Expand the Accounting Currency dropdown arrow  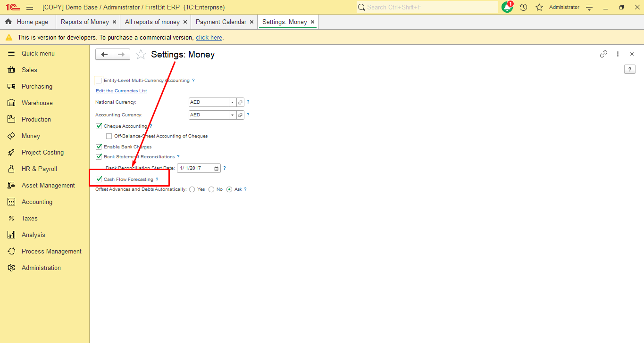232,115
